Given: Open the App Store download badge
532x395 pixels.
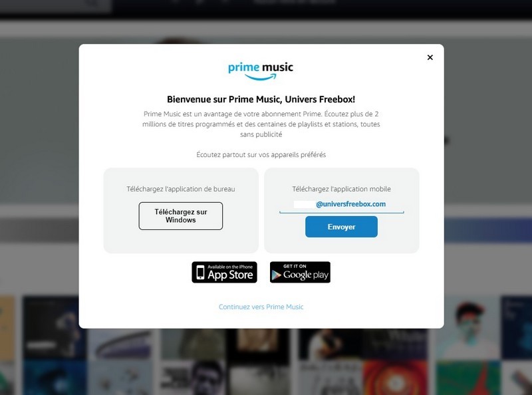Looking at the screenshot, I should click(224, 272).
